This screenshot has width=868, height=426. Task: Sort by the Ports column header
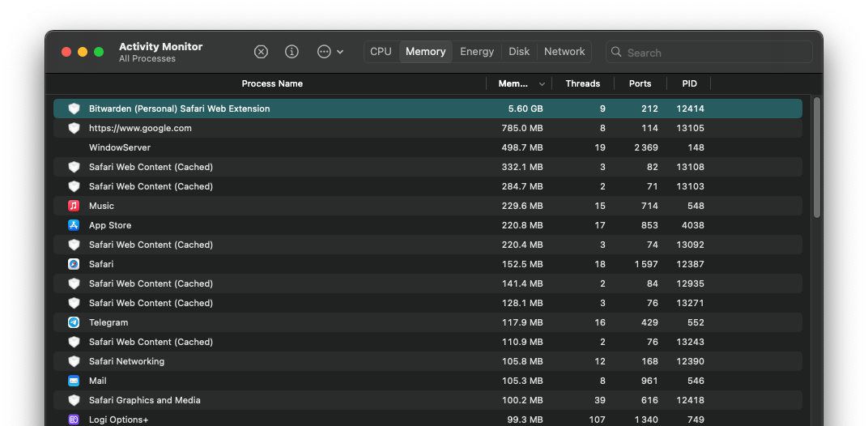pyautogui.click(x=640, y=83)
